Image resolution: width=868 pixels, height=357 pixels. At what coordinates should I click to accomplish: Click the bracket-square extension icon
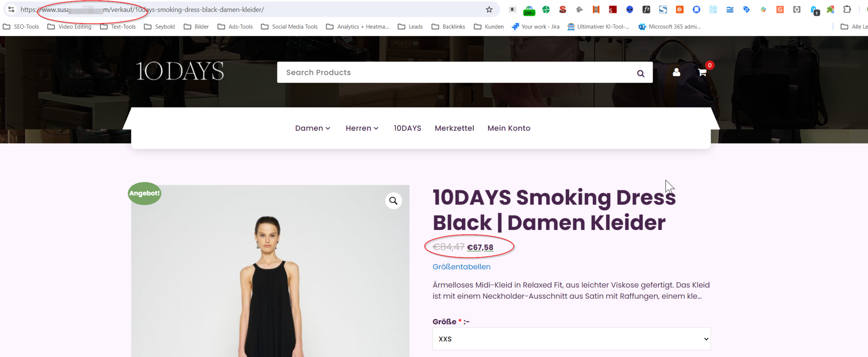click(797, 10)
